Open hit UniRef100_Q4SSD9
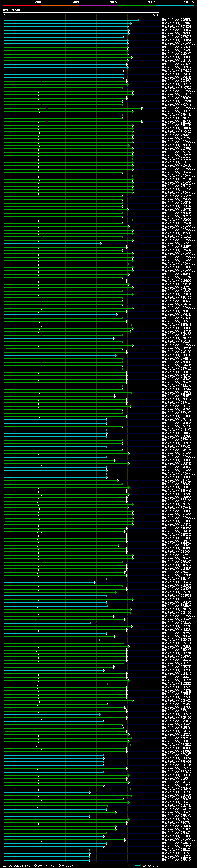 (177, 233)
